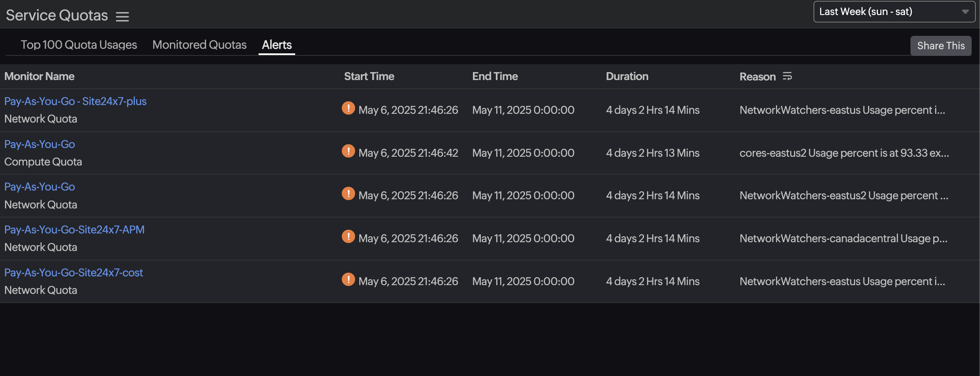Viewport: 980px width, 376px height.
Task: Toggle reason text wrapping in the alerts table
Action: tap(786, 76)
